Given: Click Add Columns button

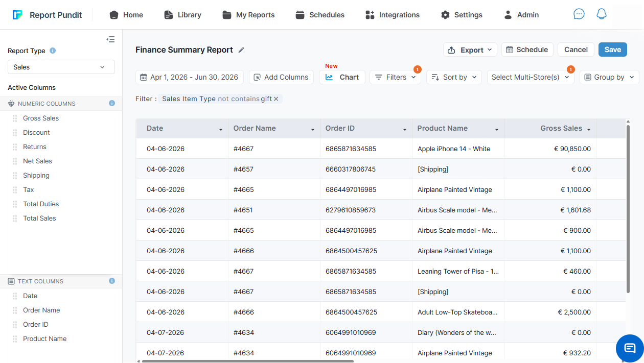Looking at the screenshot, I should [x=281, y=77].
